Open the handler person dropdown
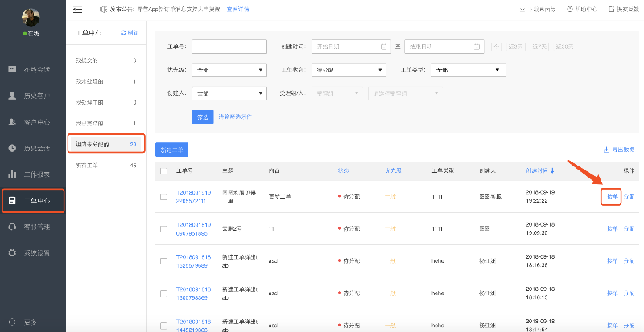Screen dimensions: 644x332 pos(406,93)
